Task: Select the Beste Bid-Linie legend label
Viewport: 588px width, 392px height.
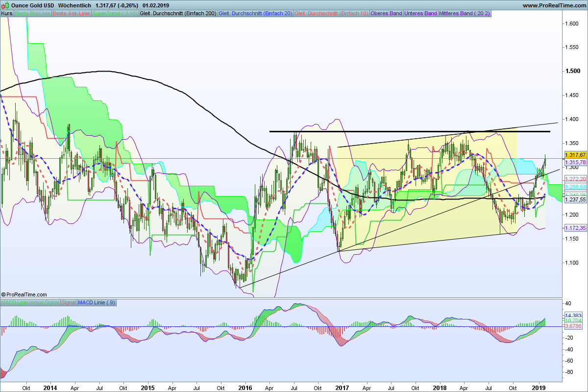Action: pos(32,13)
